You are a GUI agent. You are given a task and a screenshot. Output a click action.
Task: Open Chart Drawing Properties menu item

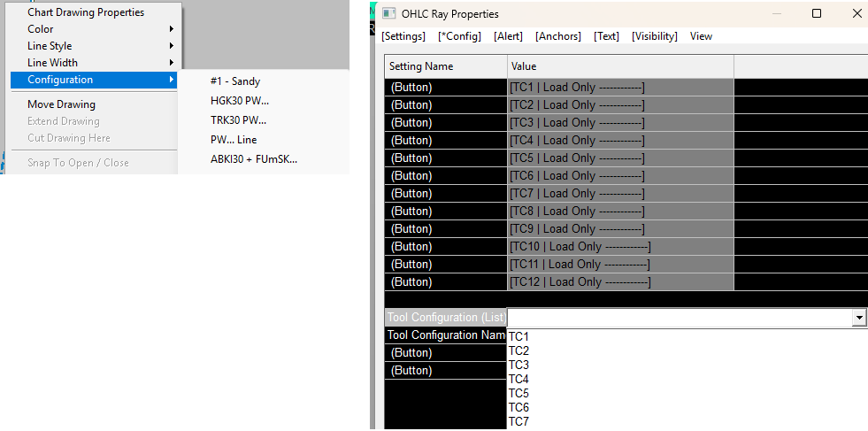86,12
